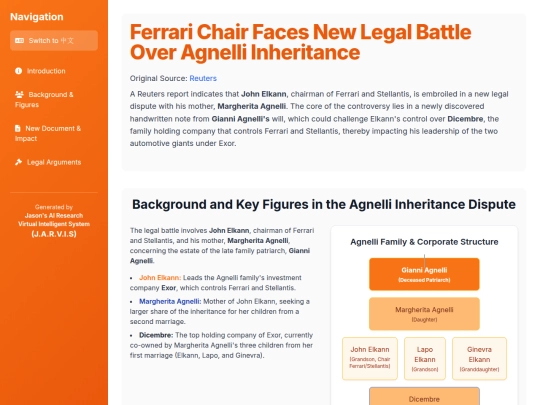Viewport: 540px width, 405px height.
Task: Click the Navigation sidebar heading
Action: click(37, 17)
